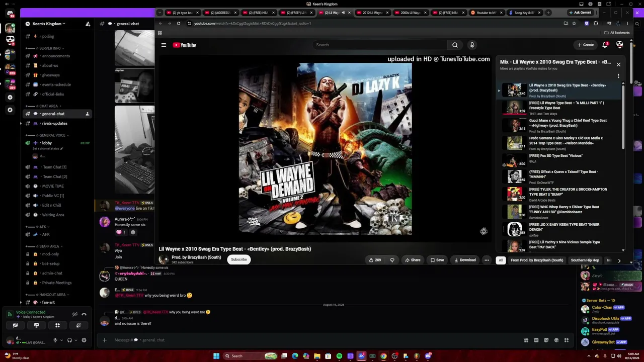Open Chrome extensions puzzle icon
This screenshot has width=644, height=362.
596,23
